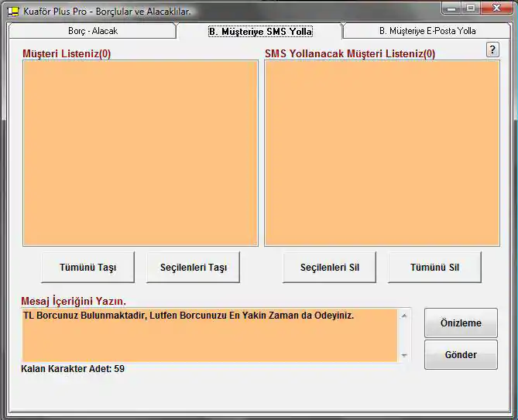Select the B. Müşteriye SMS Yolla tab
This screenshot has width=518, height=420.
click(x=260, y=32)
